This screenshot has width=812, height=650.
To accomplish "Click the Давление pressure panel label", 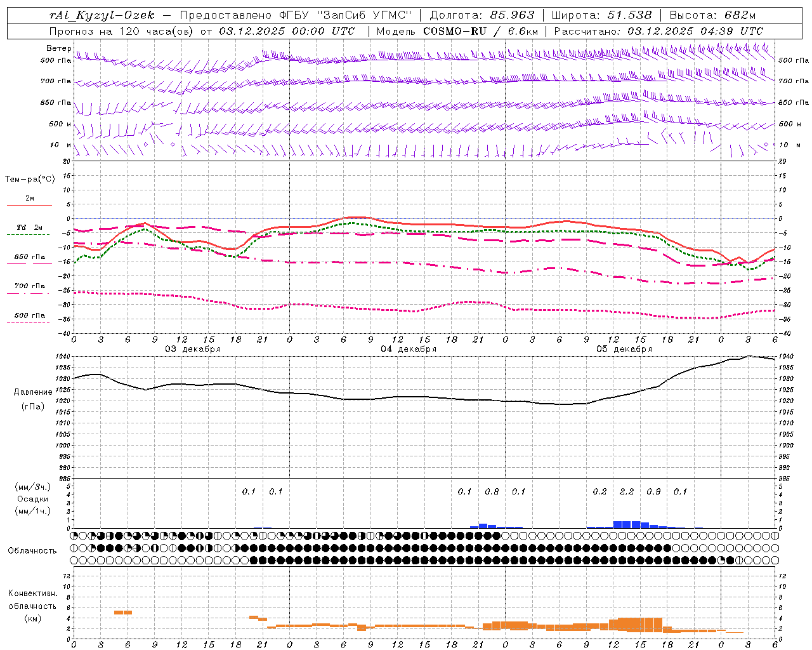I will (x=33, y=392).
